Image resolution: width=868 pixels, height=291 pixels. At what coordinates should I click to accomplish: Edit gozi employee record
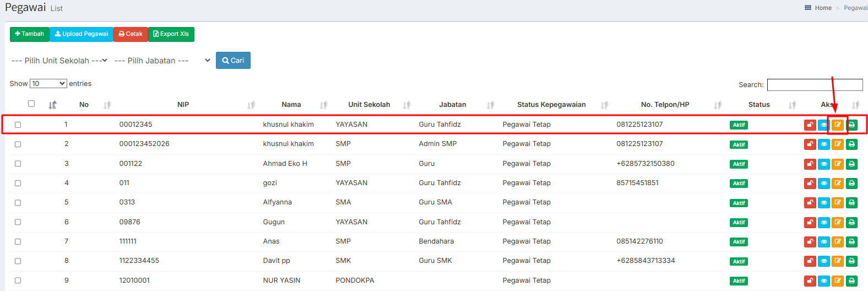click(838, 183)
